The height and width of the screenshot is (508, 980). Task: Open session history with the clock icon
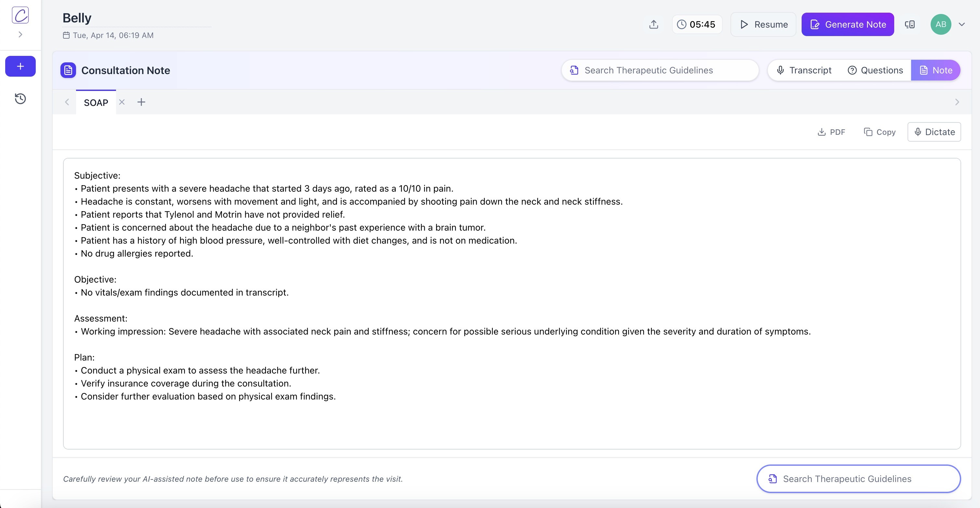[x=20, y=99]
